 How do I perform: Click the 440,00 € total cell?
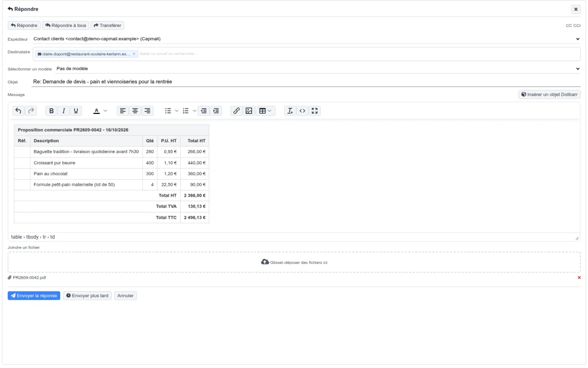coord(195,163)
